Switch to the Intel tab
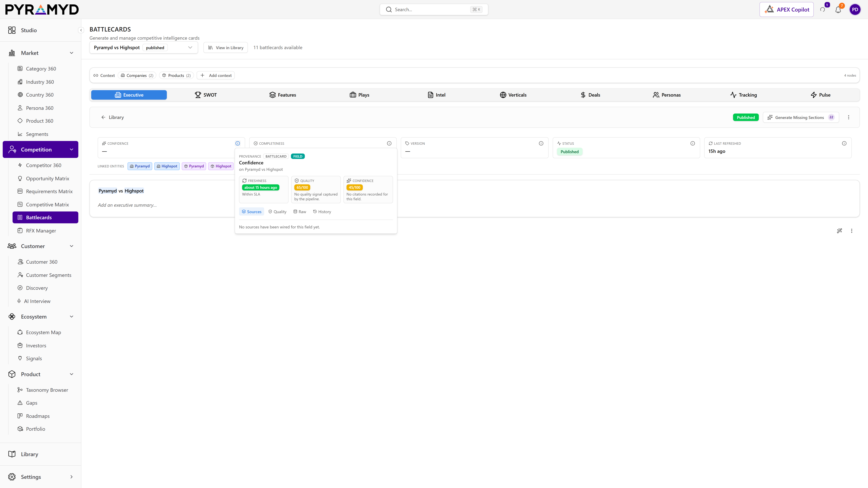The image size is (868, 488). pyautogui.click(x=436, y=95)
